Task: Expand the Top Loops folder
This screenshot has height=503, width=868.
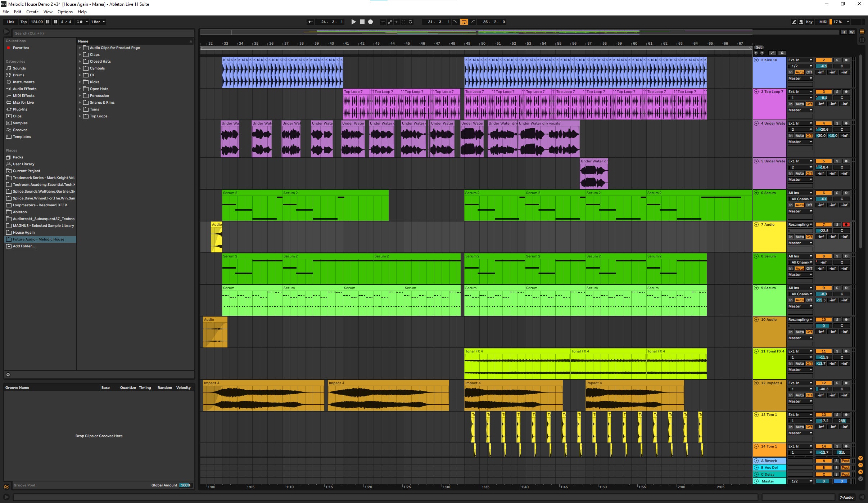Action: click(x=80, y=116)
